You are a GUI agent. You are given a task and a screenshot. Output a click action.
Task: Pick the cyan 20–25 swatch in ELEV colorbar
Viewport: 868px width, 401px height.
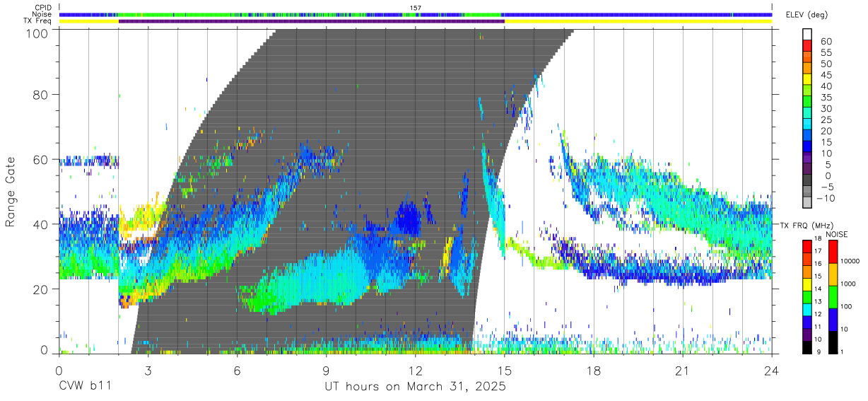(807, 124)
